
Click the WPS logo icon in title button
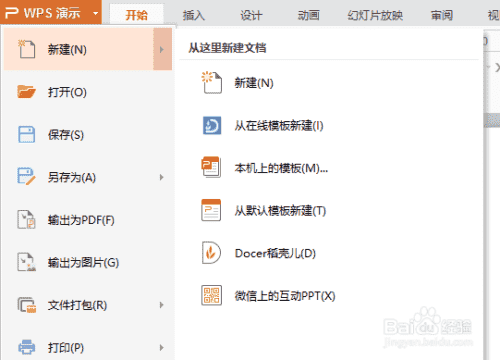12,13
